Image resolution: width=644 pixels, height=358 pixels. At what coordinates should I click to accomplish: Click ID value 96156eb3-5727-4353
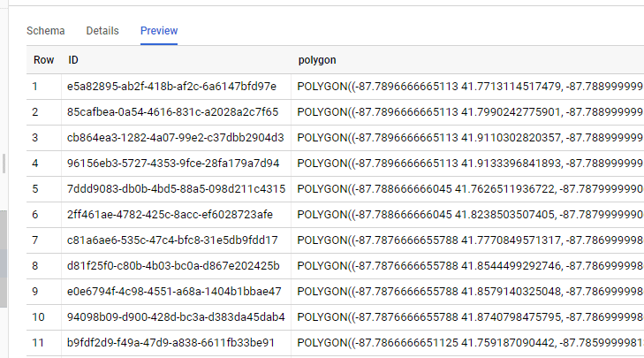coord(173,164)
